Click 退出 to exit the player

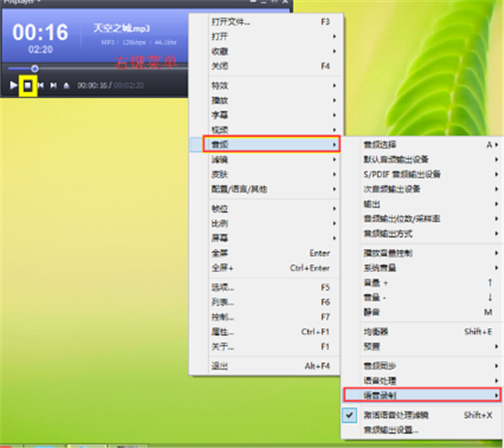click(220, 366)
